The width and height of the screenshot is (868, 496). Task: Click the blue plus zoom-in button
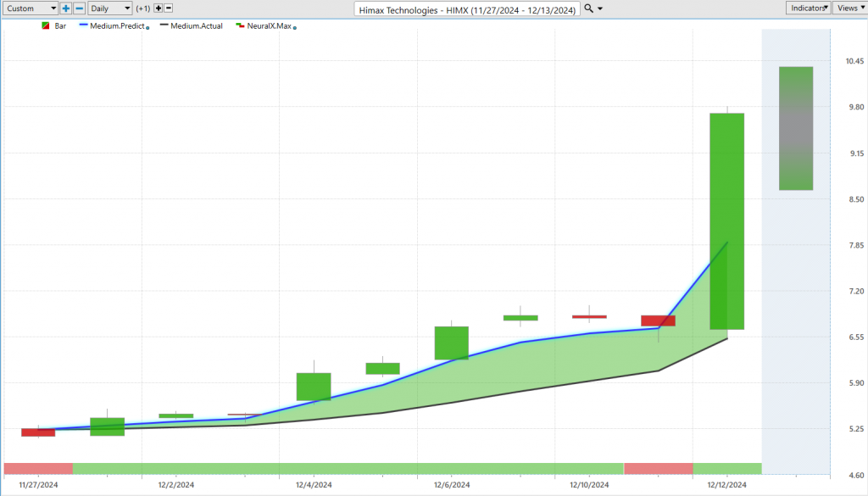(66, 8)
